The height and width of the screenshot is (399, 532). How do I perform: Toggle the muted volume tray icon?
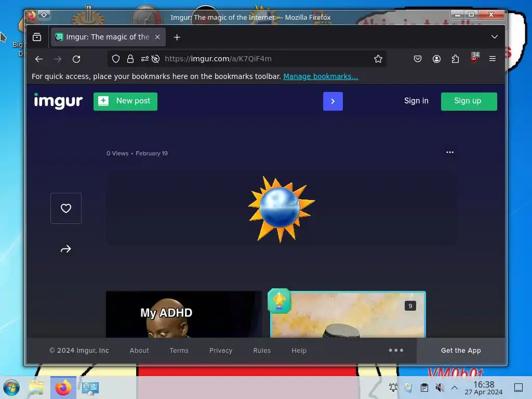pos(440,388)
